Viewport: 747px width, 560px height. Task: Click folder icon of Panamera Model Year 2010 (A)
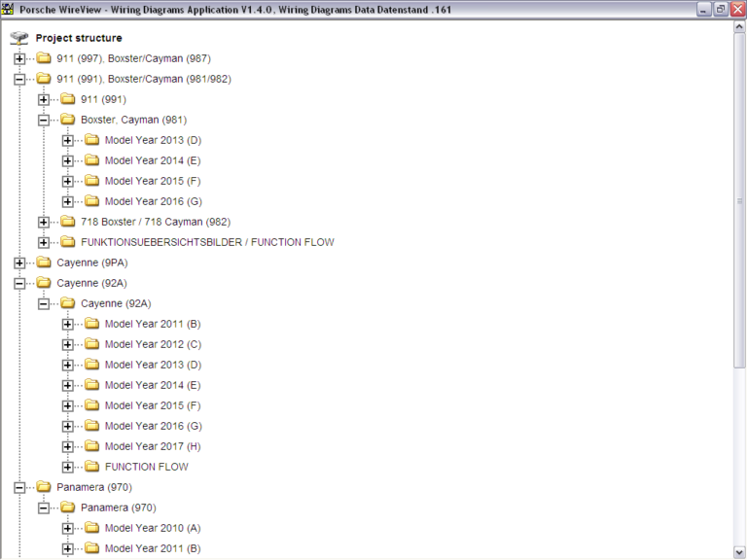91,528
